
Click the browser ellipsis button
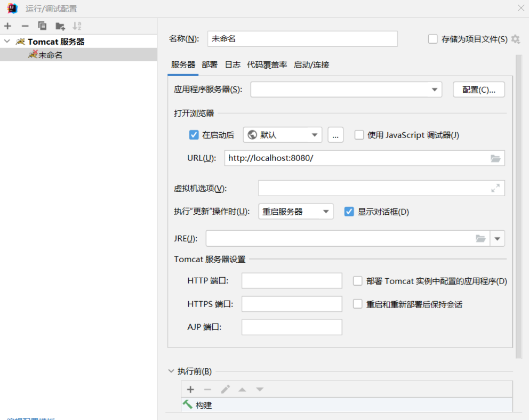335,135
